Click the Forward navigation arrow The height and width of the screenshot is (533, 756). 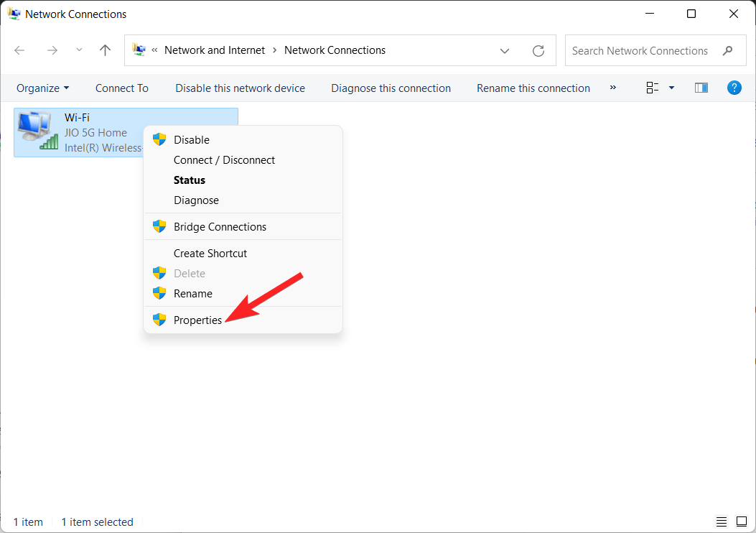pyautogui.click(x=52, y=50)
